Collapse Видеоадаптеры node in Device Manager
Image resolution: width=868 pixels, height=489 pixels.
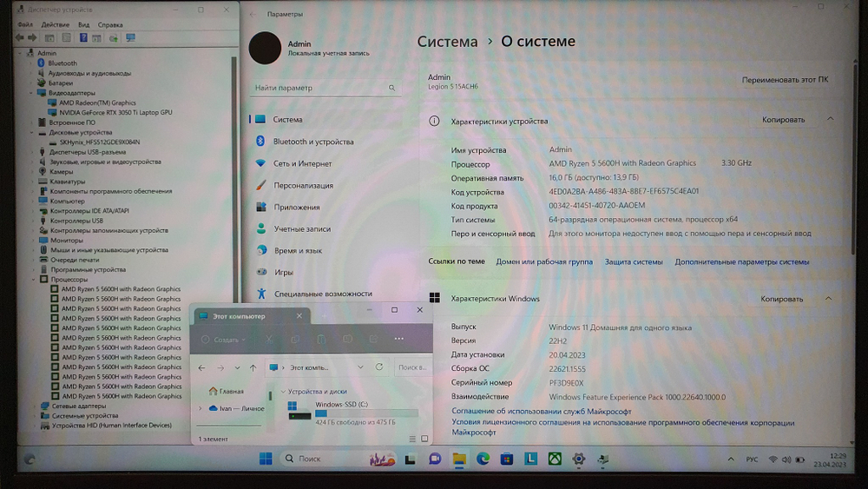(x=31, y=93)
